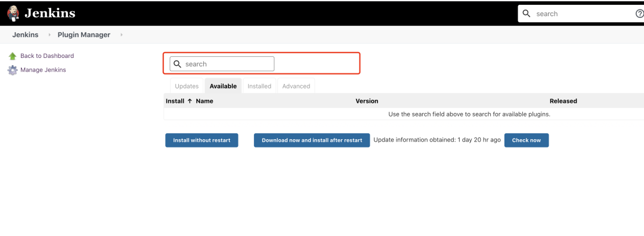Click Download now and install after restart
644x236 pixels.
pos(312,140)
